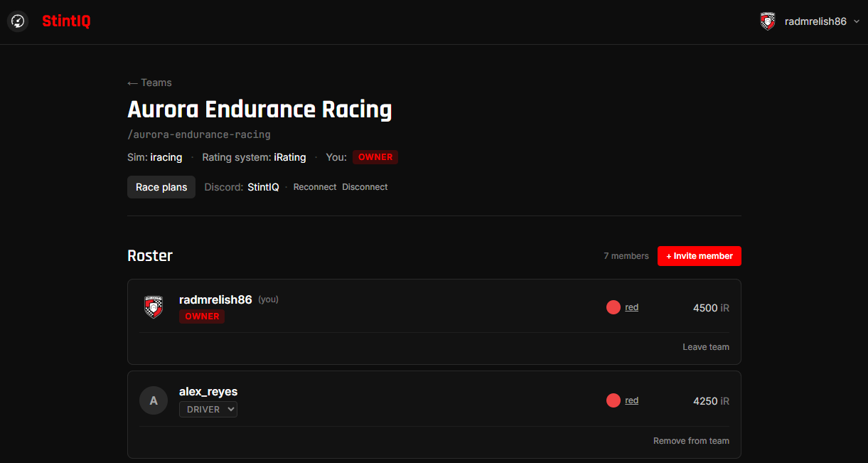Click the user avatar in header
868x463 pixels.
[x=768, y=21]
